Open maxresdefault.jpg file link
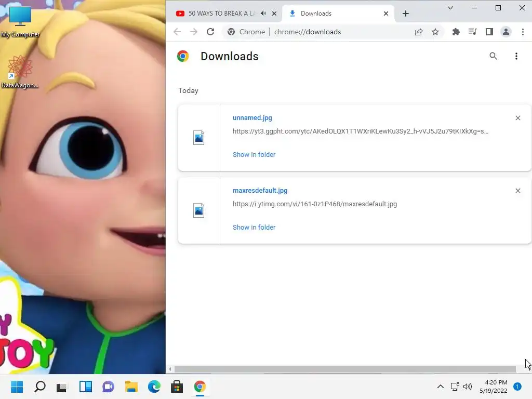The image size is (532, 399). 260,190
